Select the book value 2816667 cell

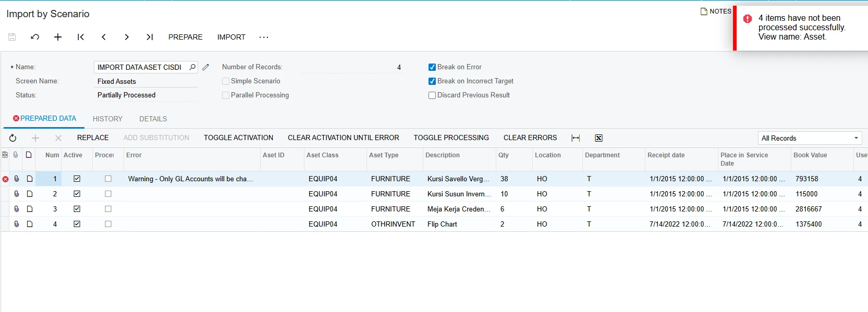point(822,209)
